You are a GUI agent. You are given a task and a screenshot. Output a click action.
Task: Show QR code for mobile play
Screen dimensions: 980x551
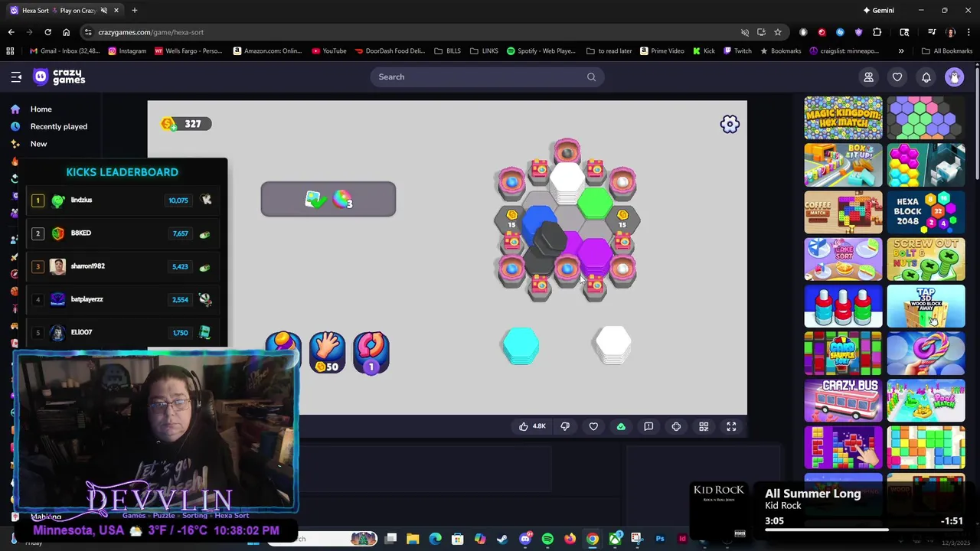[x=704, y=426]
